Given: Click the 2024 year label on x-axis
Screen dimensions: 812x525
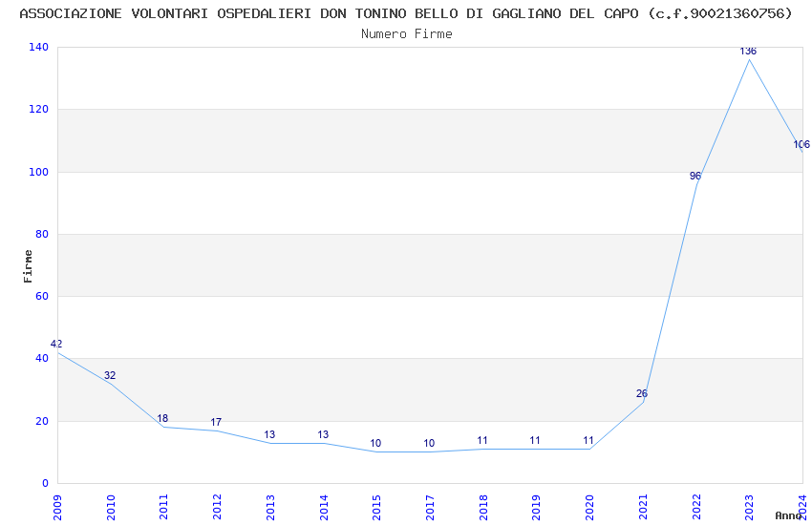Looking at the screenshot, I should [x=802, y=507].
